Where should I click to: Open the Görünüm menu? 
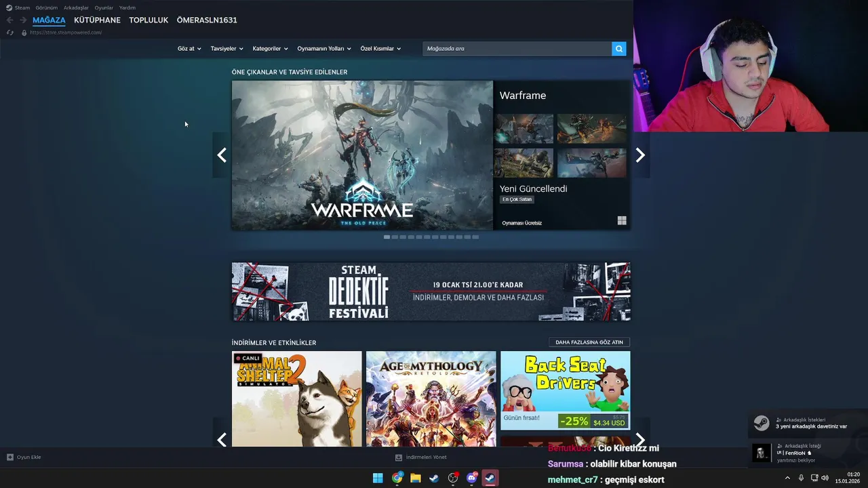[x=47, y=7]
